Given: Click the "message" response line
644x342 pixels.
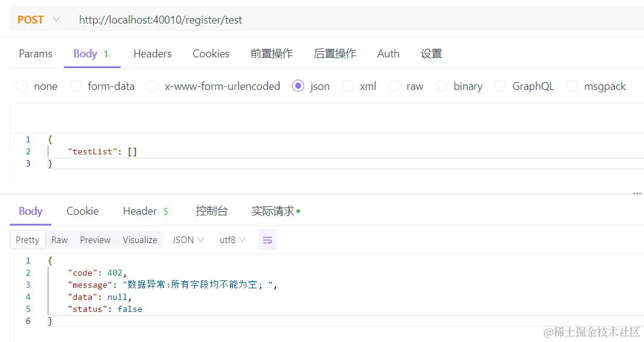Looking at the screenshot, I should 173,285.
